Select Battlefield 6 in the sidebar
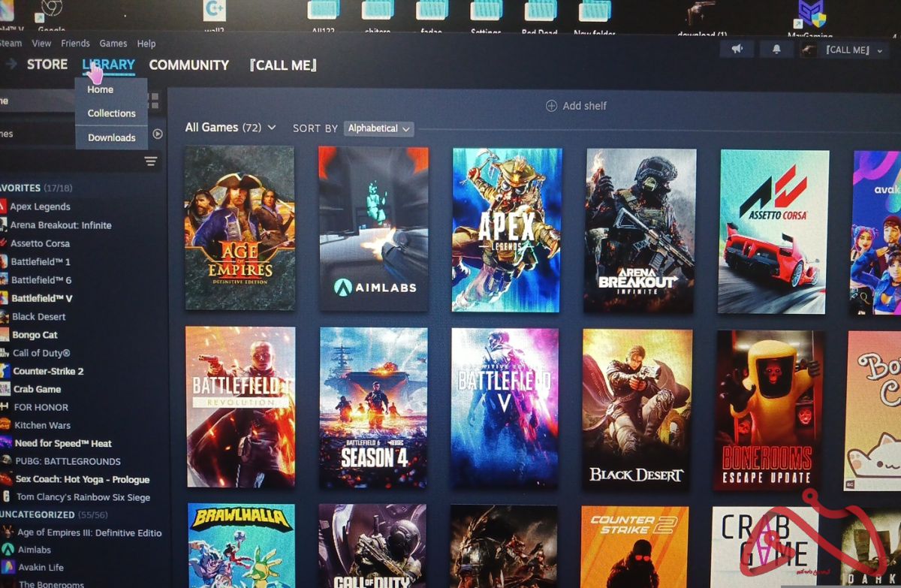The image size is (901, 588). click(x=41, y=280)
